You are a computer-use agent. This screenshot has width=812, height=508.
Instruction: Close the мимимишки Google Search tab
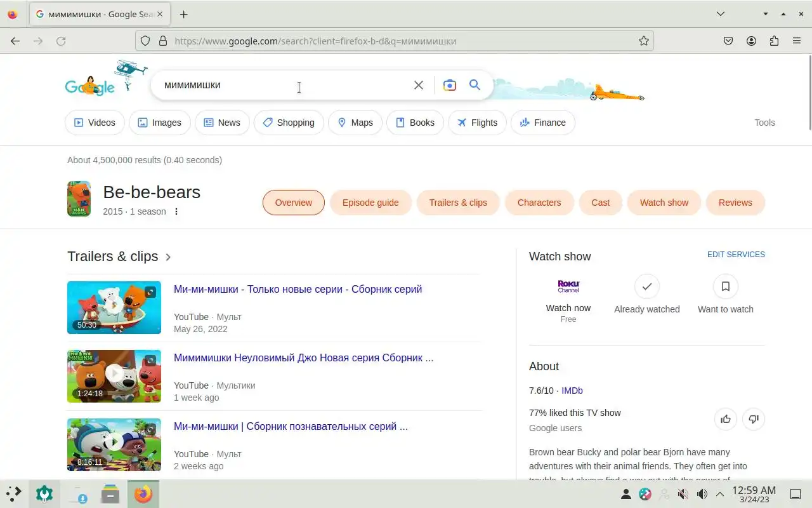pos(160,14)
